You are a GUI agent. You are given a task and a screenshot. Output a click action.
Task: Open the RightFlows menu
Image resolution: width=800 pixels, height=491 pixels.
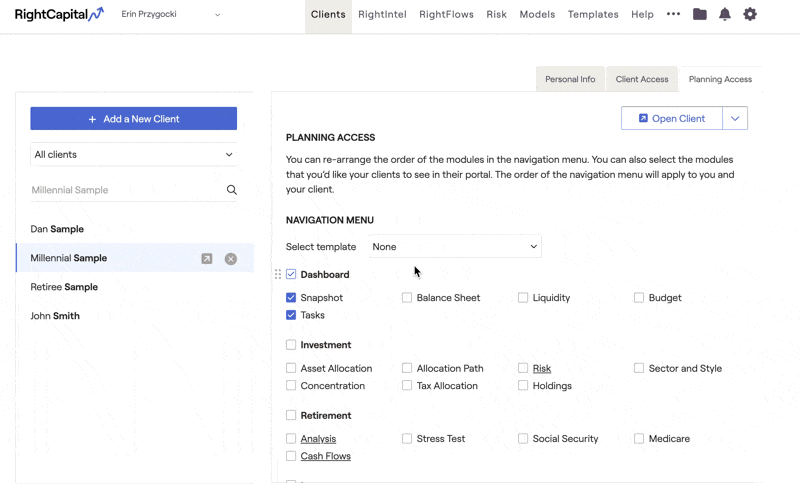tap(446, 14)
